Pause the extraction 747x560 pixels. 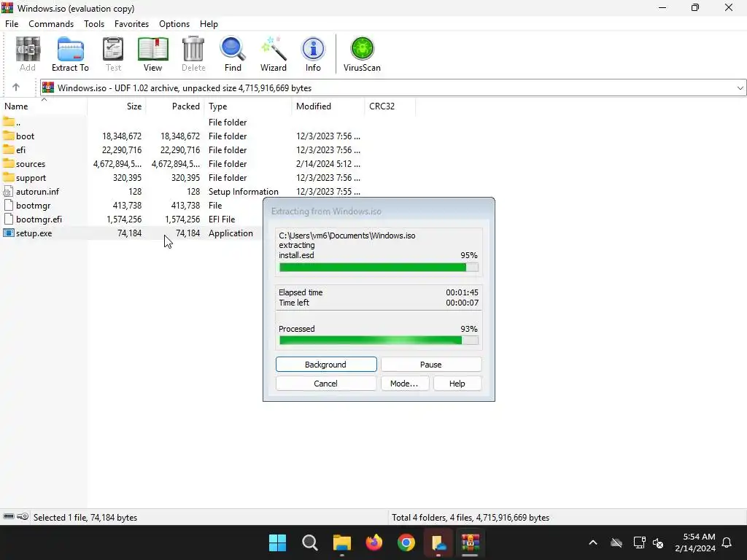(431, 365)
